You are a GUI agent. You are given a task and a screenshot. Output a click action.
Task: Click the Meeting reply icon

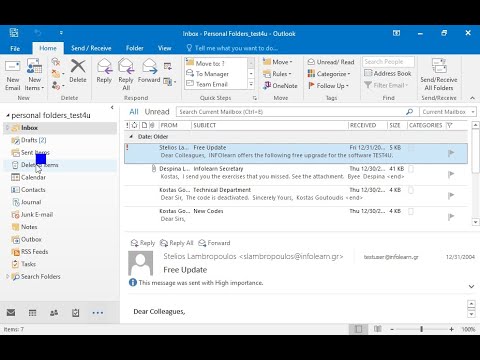pos(168,66)
